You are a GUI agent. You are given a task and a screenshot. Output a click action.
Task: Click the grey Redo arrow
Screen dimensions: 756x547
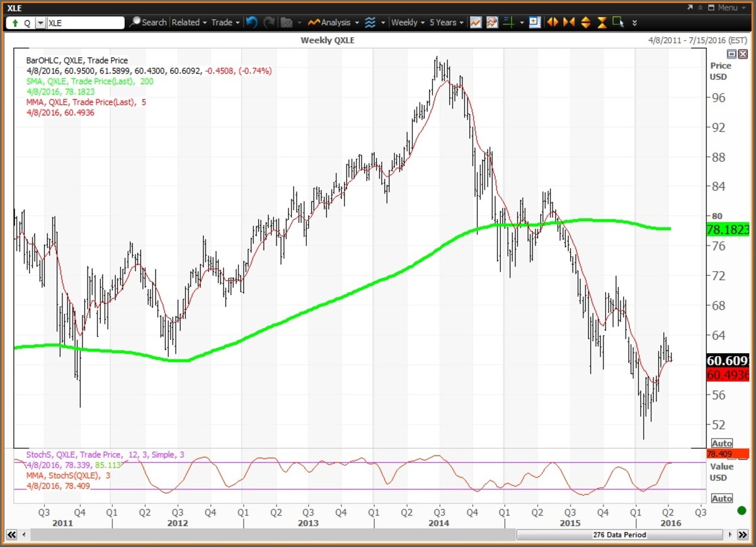click(270, 22)
